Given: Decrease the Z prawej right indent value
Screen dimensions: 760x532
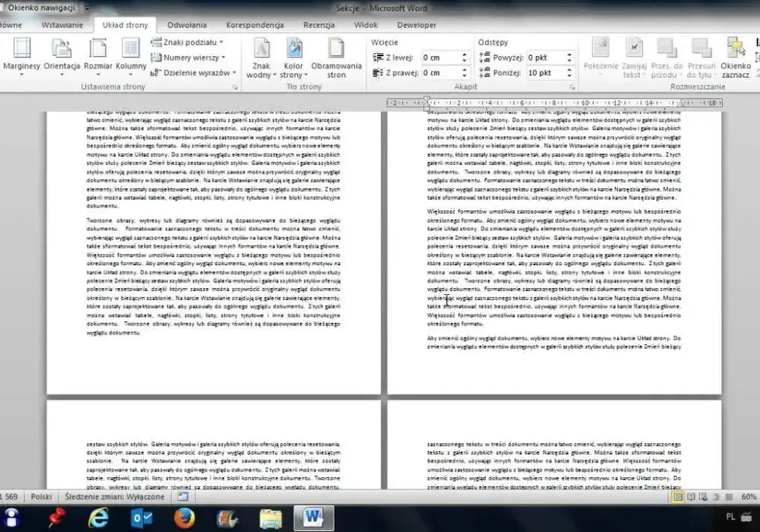Looking at the screenshot, I should [x=464, y=75].
